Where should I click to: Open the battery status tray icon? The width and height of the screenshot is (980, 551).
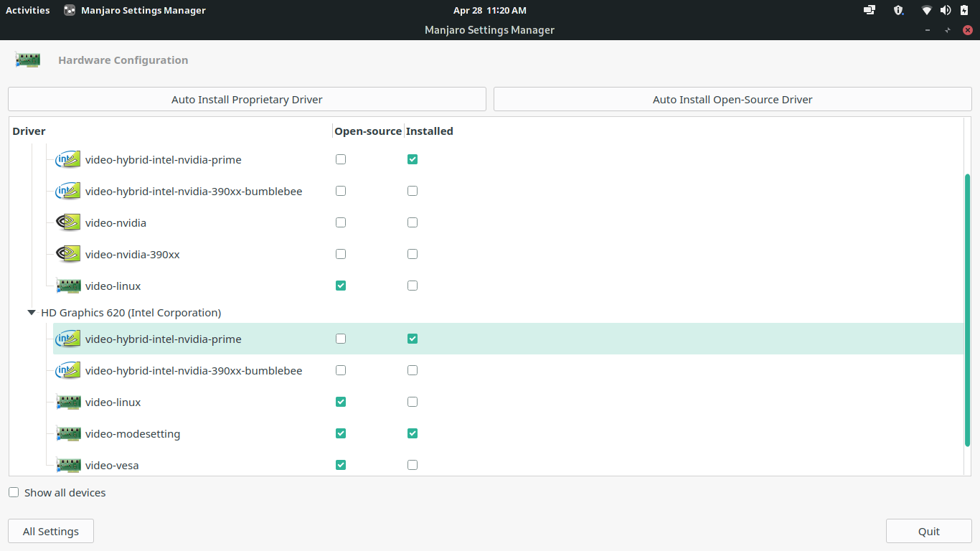pos(963,10)
